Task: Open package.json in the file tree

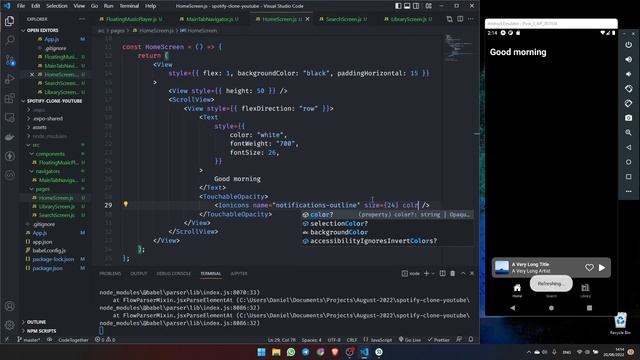Action: [47, 268]
